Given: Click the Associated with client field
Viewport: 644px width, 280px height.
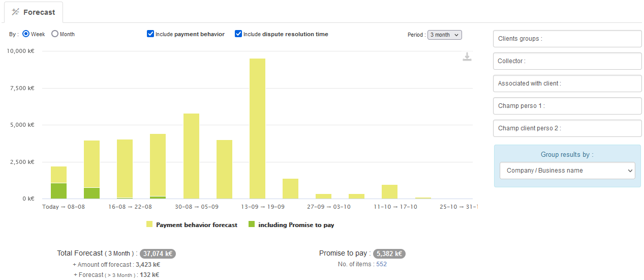Looking at the screenshot, I should click(567, 83).
